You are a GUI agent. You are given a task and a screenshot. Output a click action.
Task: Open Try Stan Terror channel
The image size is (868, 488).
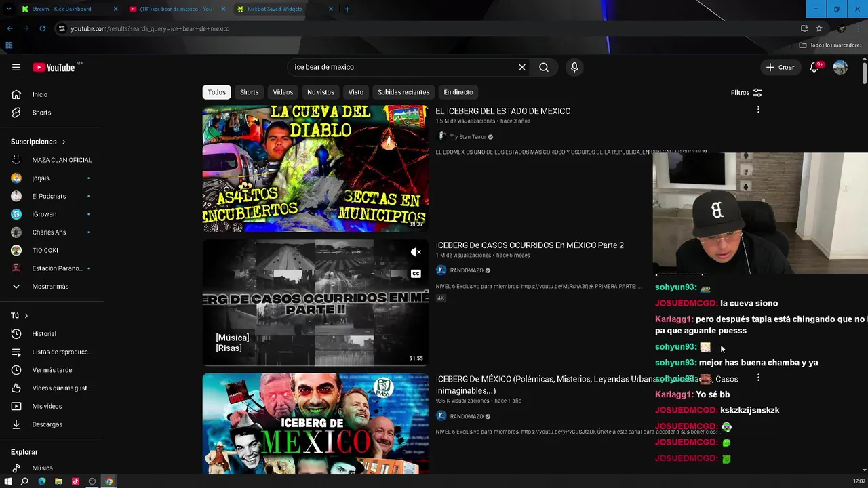tap(468, 137)
